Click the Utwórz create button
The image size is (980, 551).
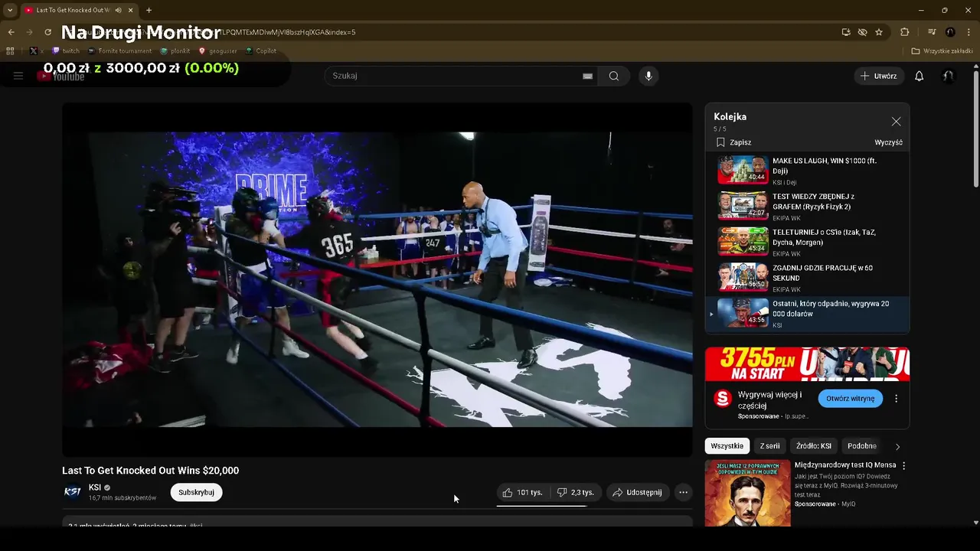pyautogui.click(x=879, y=76)
